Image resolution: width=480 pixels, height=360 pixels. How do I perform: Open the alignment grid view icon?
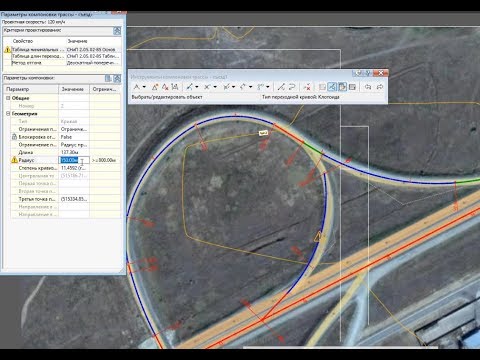(352, 87)
